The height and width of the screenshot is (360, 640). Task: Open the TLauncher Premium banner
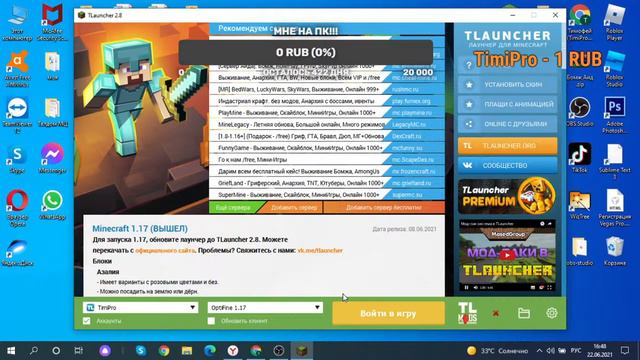point(507,196)
